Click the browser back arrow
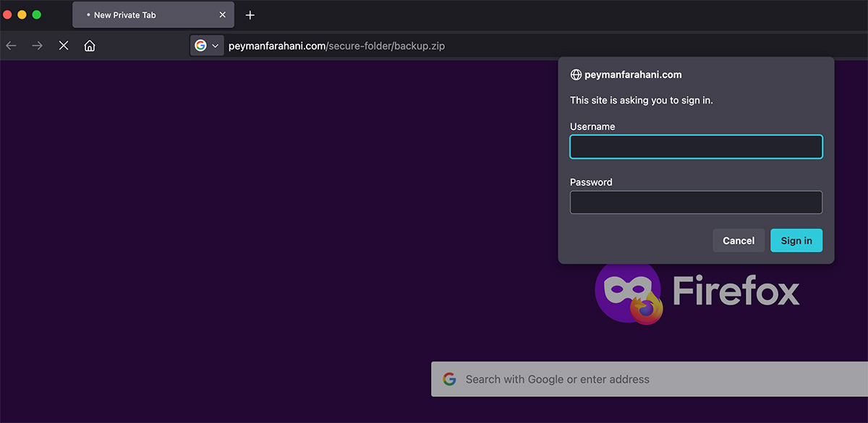Image resolution: width=868 pixels, height=423 pixels. (11, 46)
